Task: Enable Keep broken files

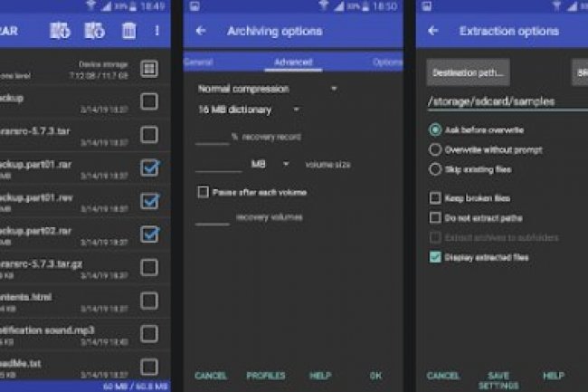Action: [435, 197]
